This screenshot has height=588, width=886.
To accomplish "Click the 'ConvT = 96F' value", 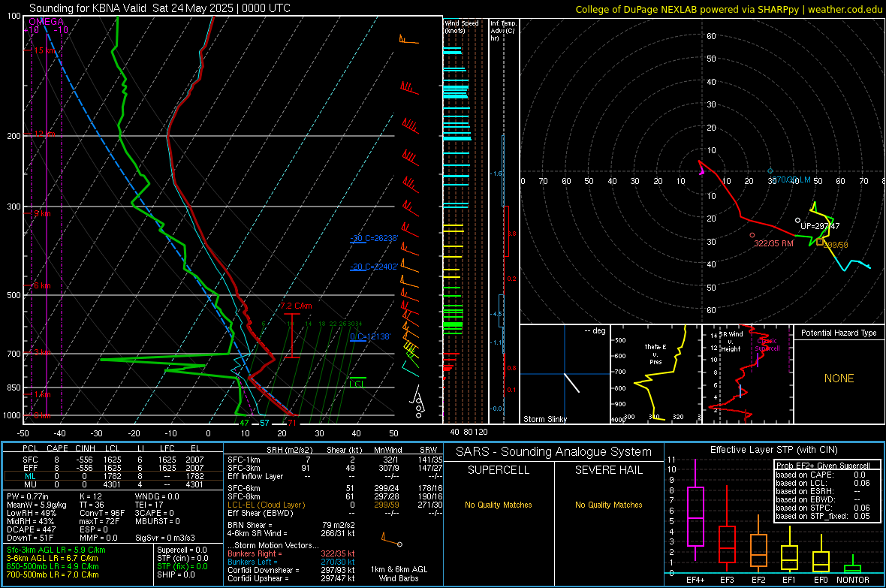I will (x=102, y=513).
